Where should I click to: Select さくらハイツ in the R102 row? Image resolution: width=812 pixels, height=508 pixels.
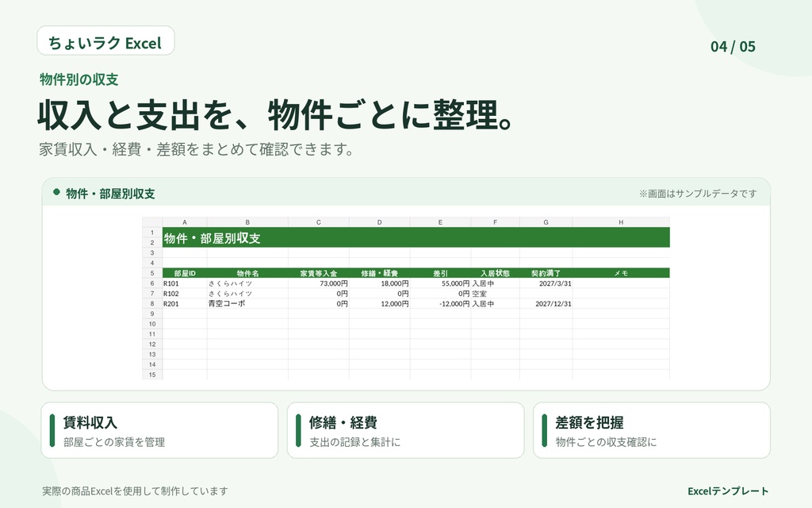[247, 294]
